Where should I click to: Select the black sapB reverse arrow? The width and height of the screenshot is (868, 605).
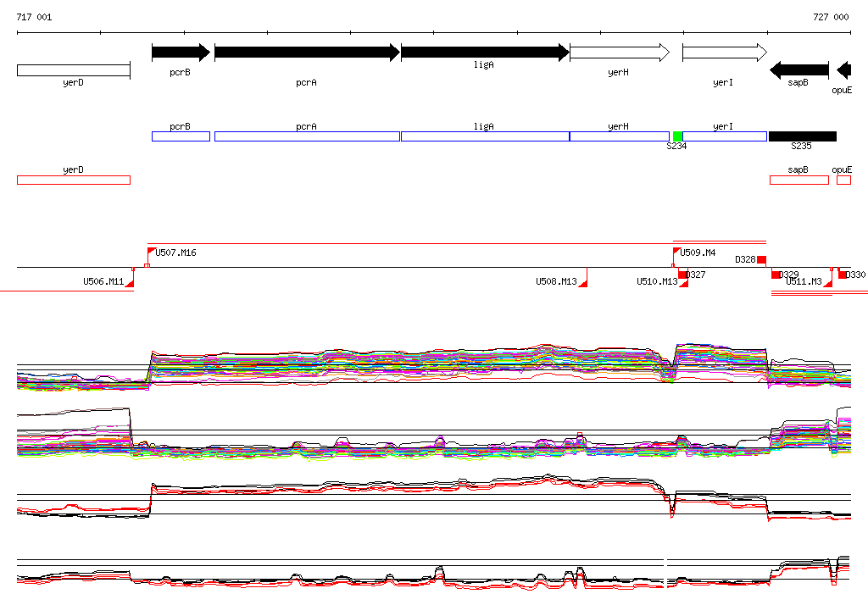pyautogui.click(x=799, y=70)
